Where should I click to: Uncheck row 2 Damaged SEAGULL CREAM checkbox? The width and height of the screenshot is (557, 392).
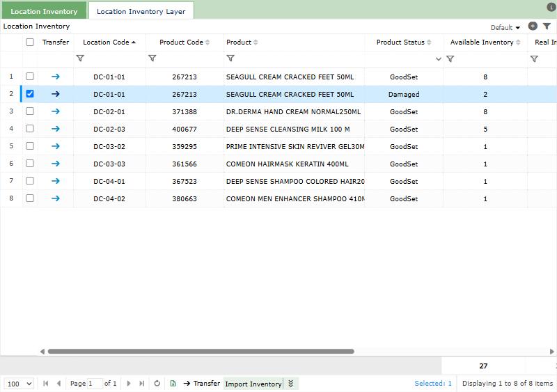30,94
